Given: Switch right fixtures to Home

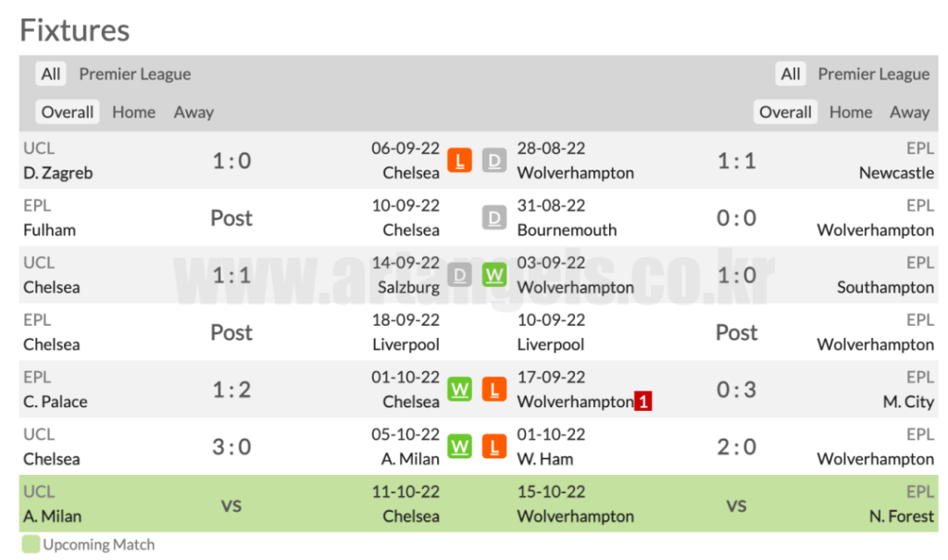Looking at the screenshot, I should pyautogui.click(x=851, y=112).
